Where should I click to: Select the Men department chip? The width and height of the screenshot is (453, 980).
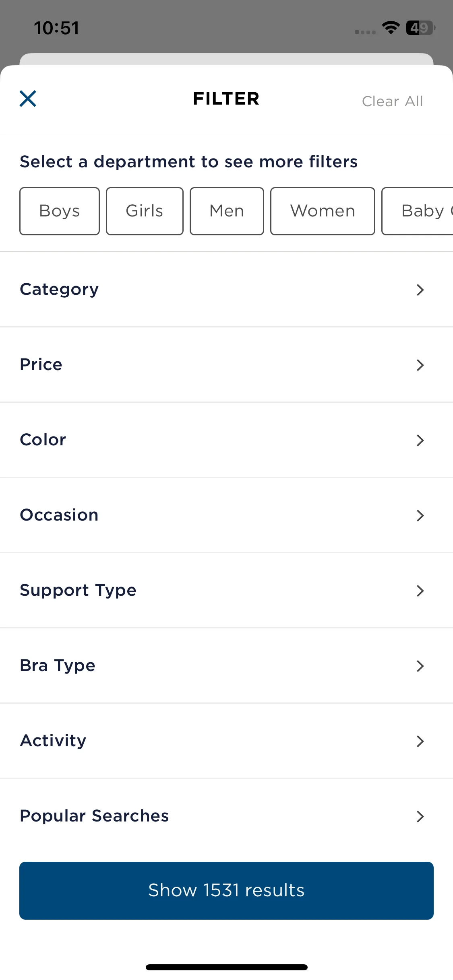point(227,211)
